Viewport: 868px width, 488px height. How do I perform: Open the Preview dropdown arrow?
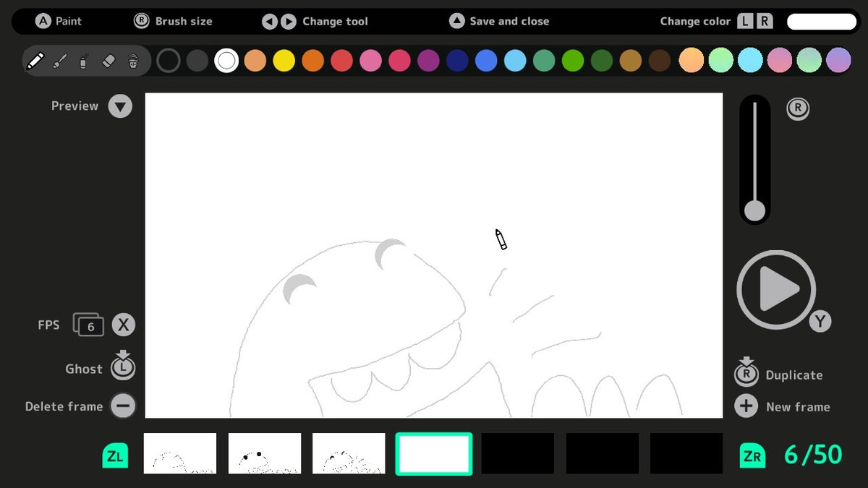tap(120, 106)
